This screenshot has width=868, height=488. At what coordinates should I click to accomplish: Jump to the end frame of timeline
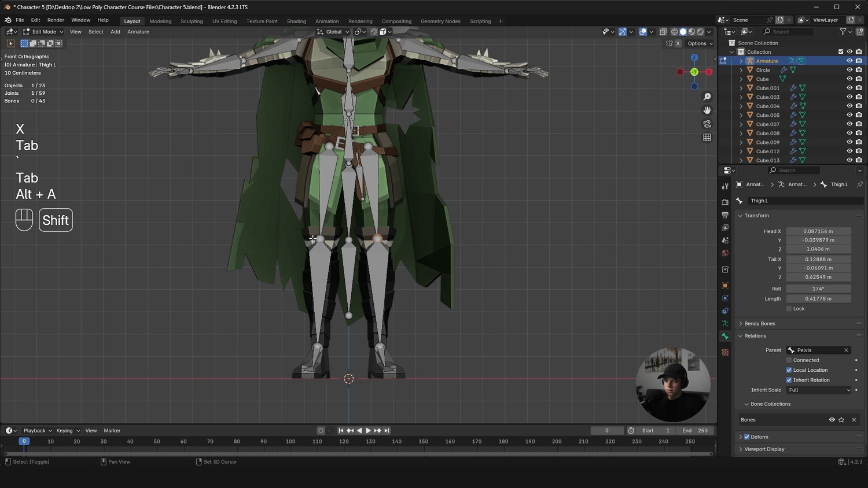coord(387,431)
